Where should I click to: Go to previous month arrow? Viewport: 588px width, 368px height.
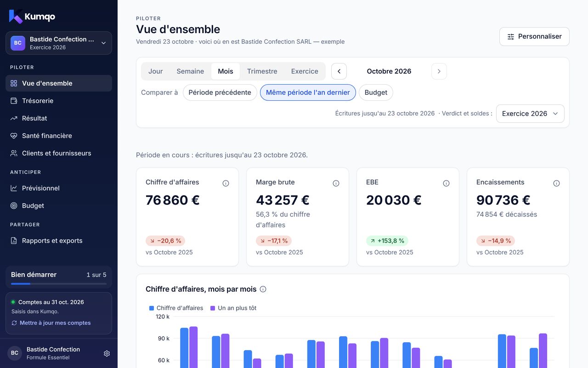339,71
